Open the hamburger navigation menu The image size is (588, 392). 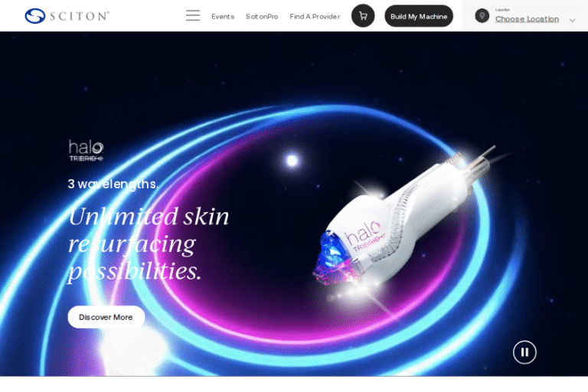click(193, 16)
